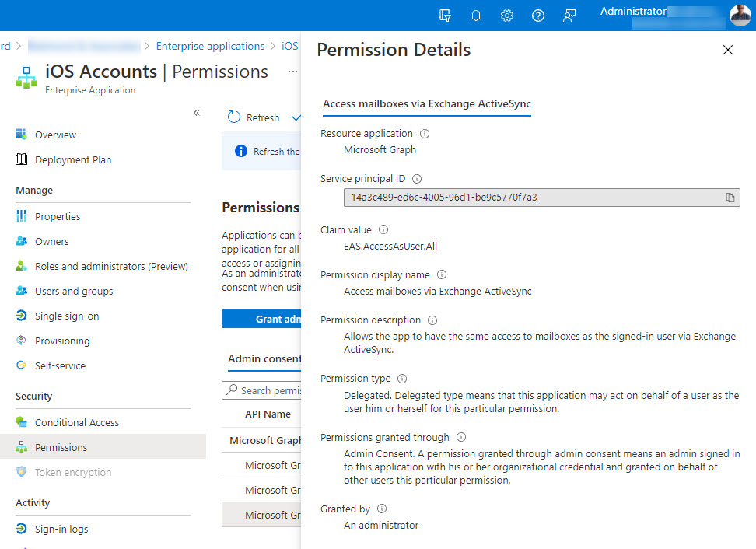Screen dimensions: 756x549
Task: Open Users and groups
Action: [74, 292]
